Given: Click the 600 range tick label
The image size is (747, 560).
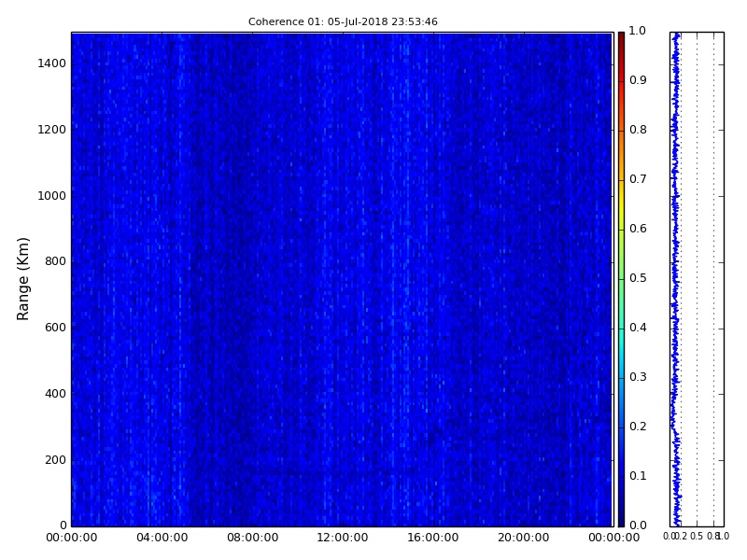Looking at the screenshot, I should coord(55,328).
